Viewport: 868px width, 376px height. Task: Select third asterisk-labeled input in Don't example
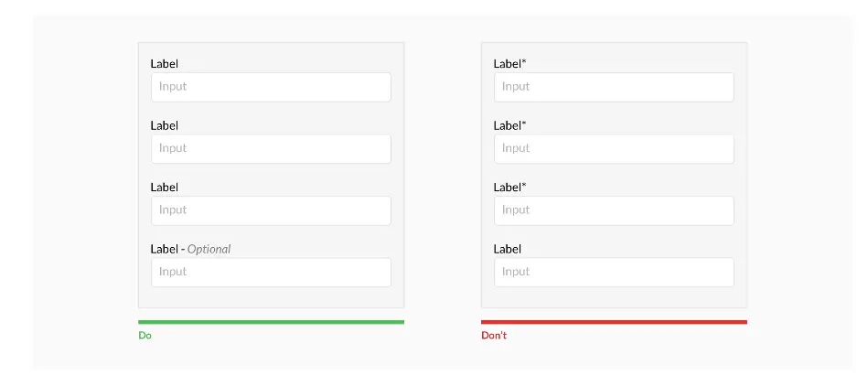[x=614, y=210]
